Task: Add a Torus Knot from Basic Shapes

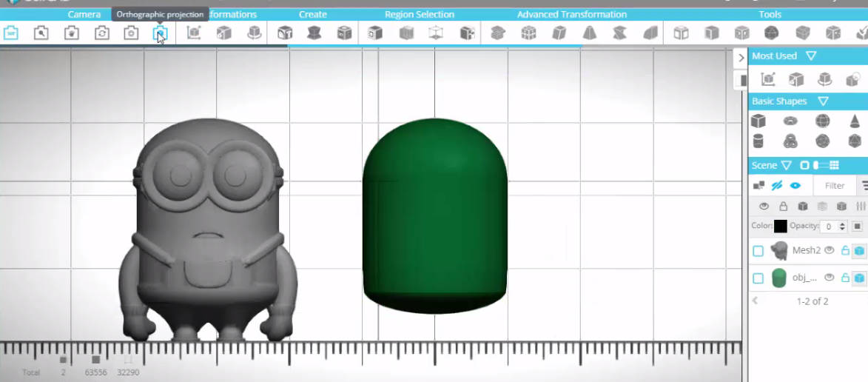Action: click(x=790, y=141)
